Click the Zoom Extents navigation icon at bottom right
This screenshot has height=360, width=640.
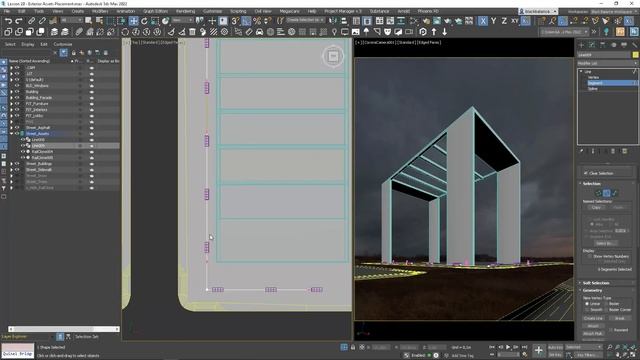tap(625, 347)
